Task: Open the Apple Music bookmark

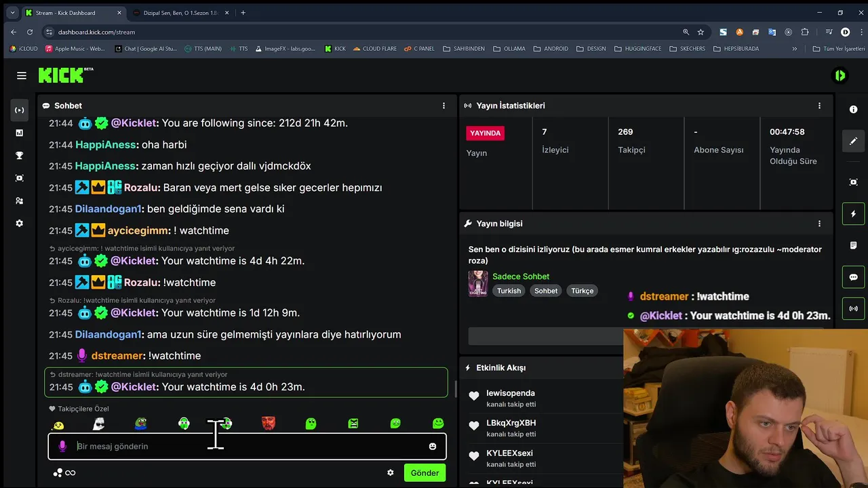Action: point(75,49)
